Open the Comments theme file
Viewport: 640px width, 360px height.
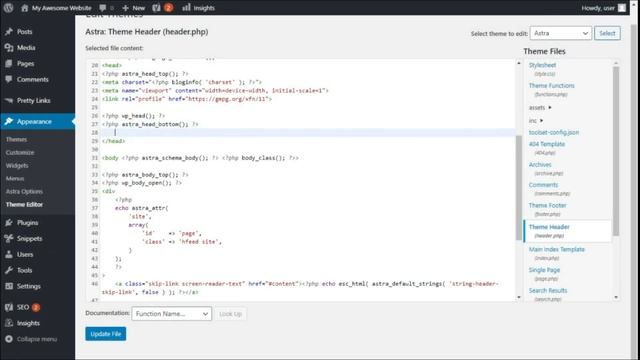pyautogui.click(x=543, y=184)
